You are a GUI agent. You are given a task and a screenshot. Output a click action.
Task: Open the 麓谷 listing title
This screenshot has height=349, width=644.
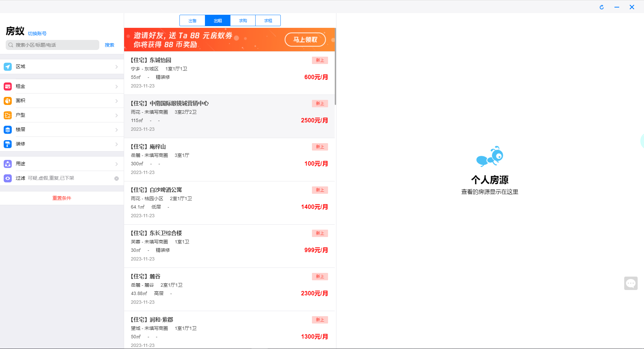pyautogui.click(x=146, y=277)
